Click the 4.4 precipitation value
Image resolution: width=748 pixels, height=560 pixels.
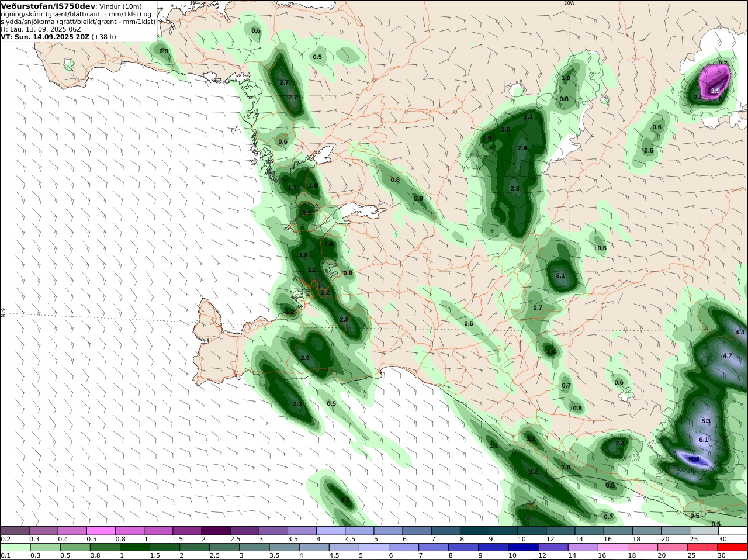coord(740,332)
